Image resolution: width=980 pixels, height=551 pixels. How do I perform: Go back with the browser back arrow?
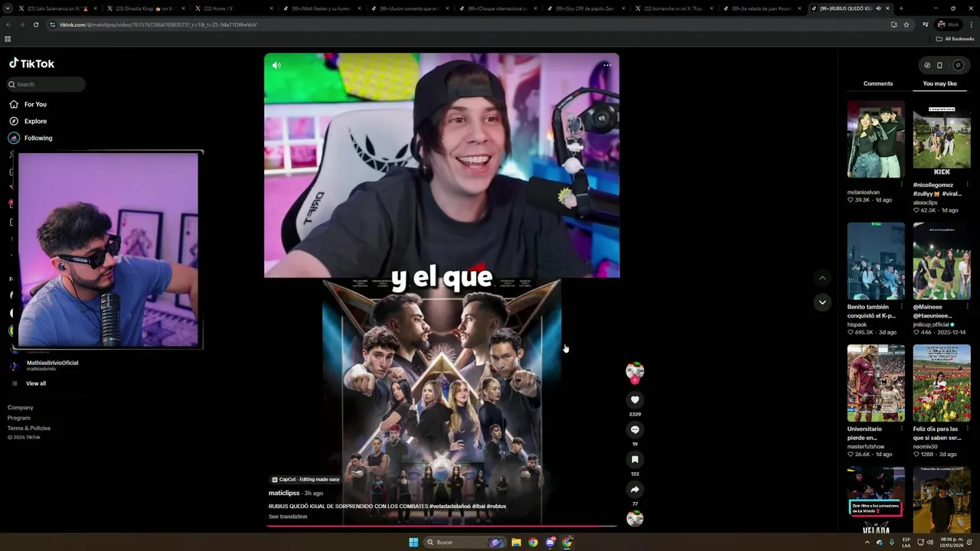8,24
